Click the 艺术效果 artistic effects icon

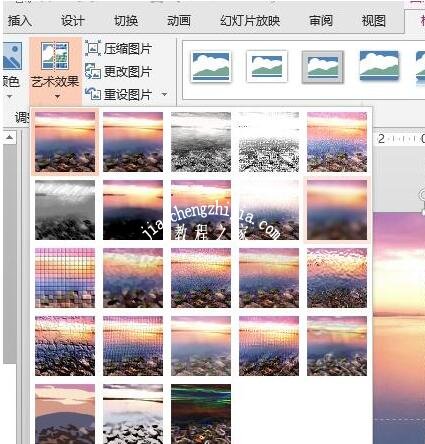55,56
